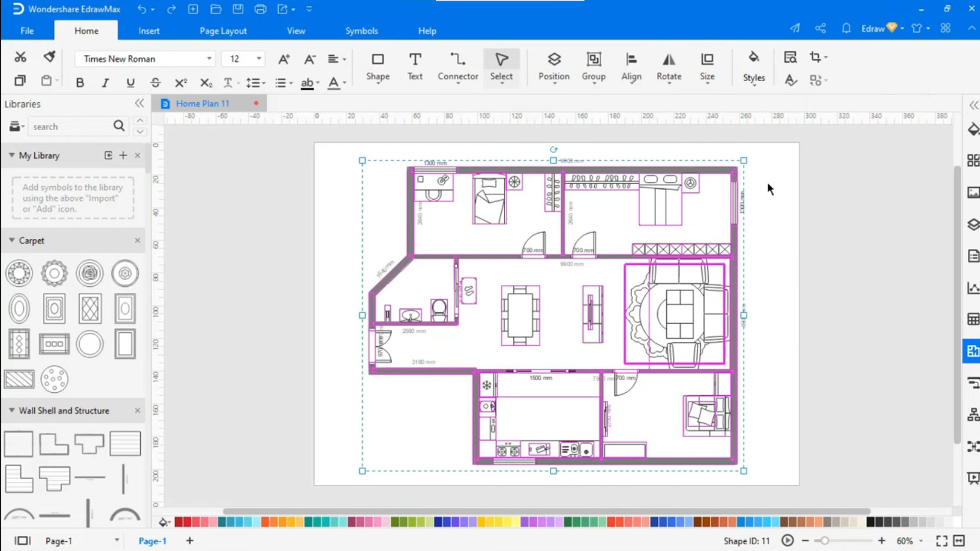Toggle underline formatting
980x551 pixels.
(130, 83)
